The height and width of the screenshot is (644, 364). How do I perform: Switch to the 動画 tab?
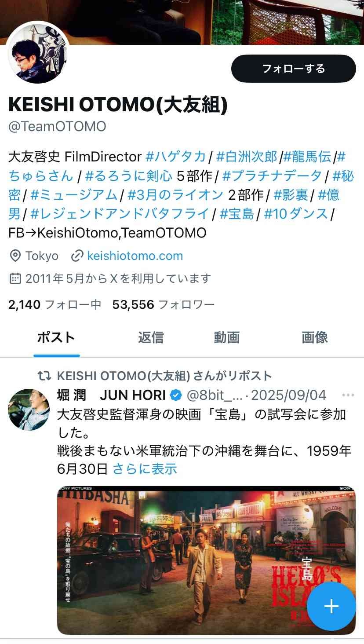point(227,337)
